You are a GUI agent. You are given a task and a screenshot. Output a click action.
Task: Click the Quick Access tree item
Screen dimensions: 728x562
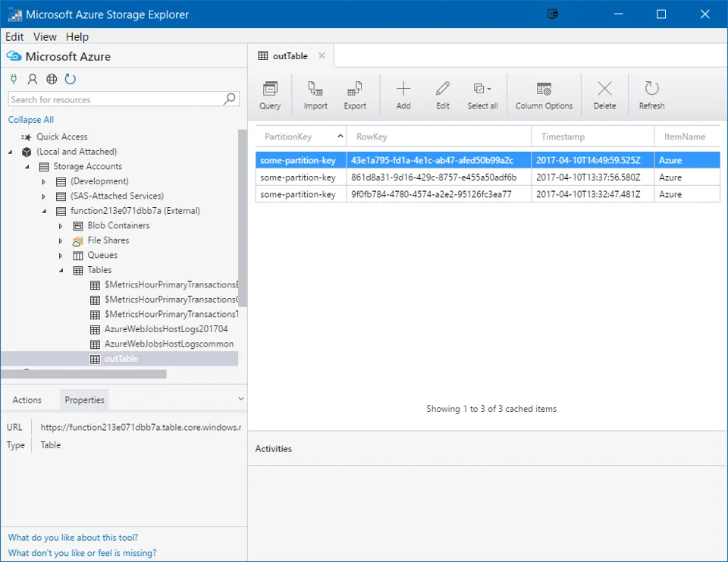coord(61,137)
